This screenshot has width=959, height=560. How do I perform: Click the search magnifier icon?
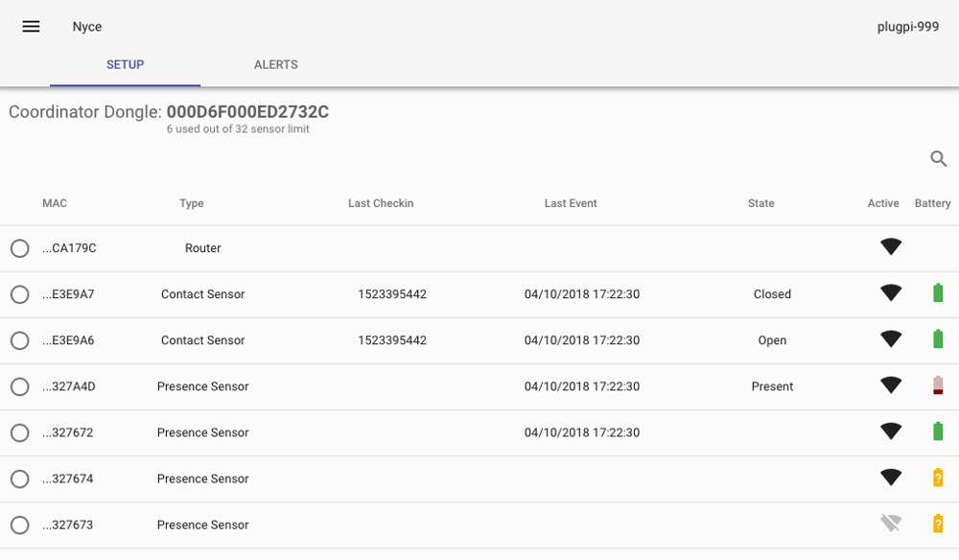(x=939, y=159)
